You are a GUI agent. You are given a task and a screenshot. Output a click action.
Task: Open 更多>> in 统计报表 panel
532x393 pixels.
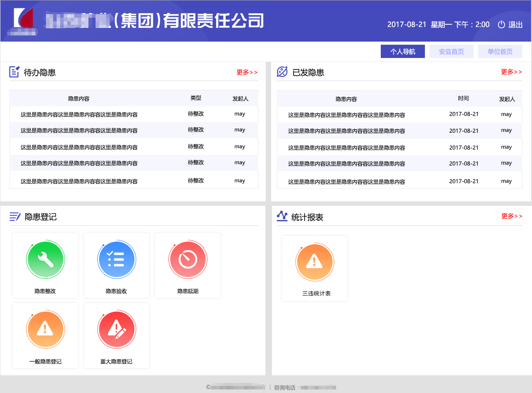click(512, 216)
